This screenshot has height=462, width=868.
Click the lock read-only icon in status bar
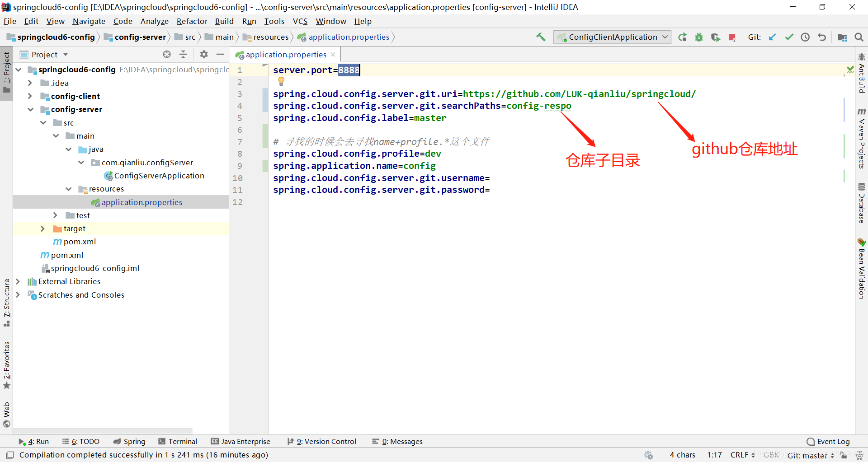coord(844,455)
